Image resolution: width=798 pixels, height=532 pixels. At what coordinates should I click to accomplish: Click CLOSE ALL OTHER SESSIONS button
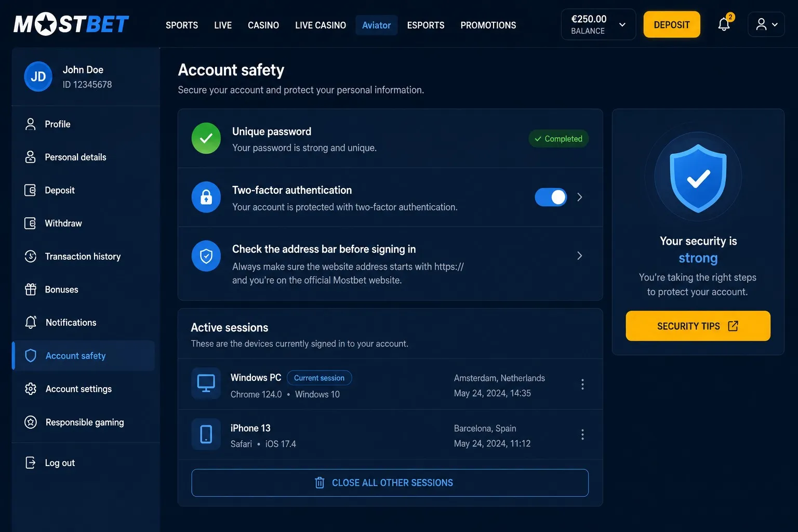point(390,483)
